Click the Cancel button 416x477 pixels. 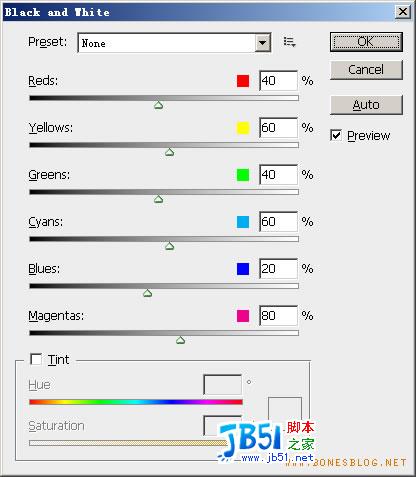tap(366, 70)
